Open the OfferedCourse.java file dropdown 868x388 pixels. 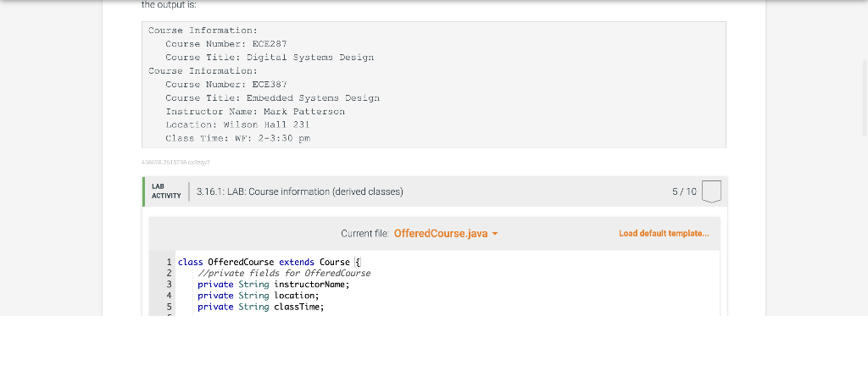click(446, 234)
